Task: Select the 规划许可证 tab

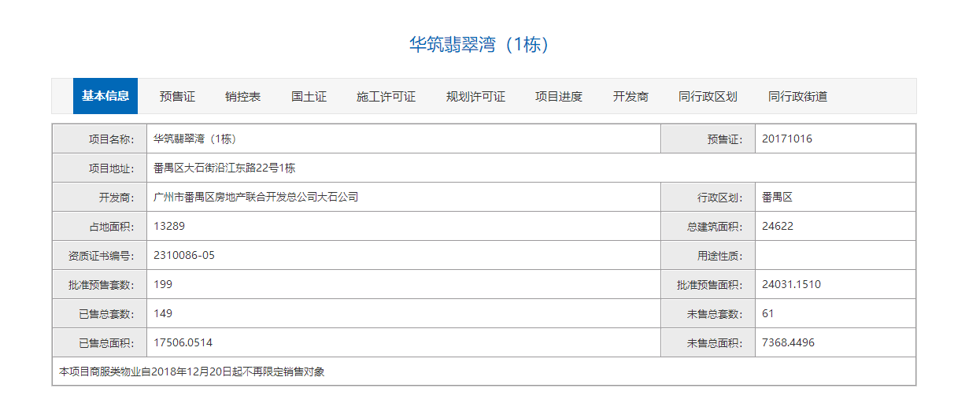Action: (475, 97)
